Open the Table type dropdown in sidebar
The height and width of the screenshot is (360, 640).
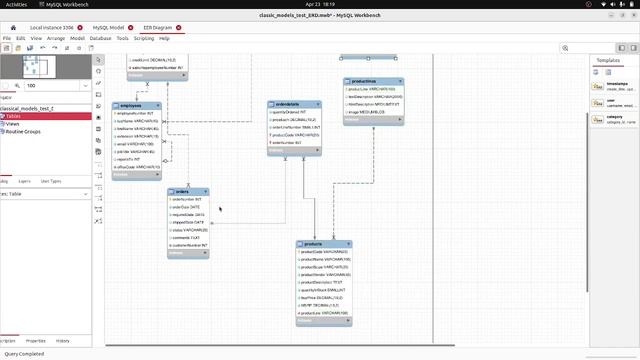pos(85,194)
